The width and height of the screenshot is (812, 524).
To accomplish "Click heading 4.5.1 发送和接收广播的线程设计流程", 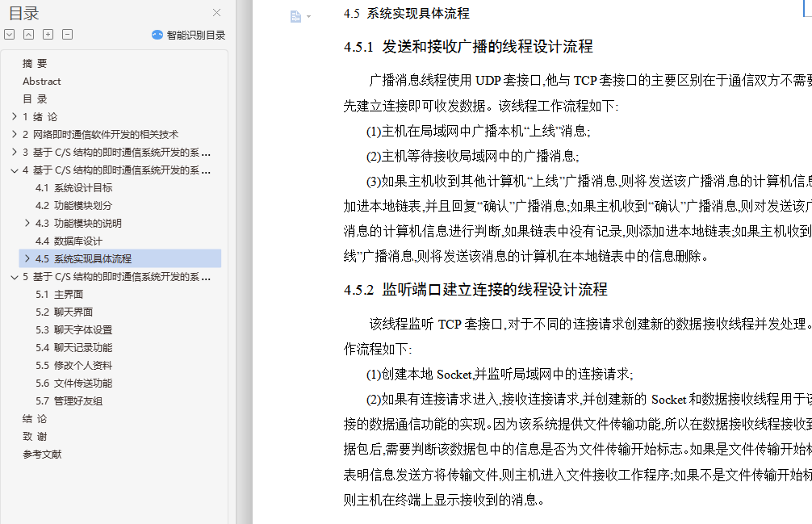I will pyautogui.click(x=468, y=47).
